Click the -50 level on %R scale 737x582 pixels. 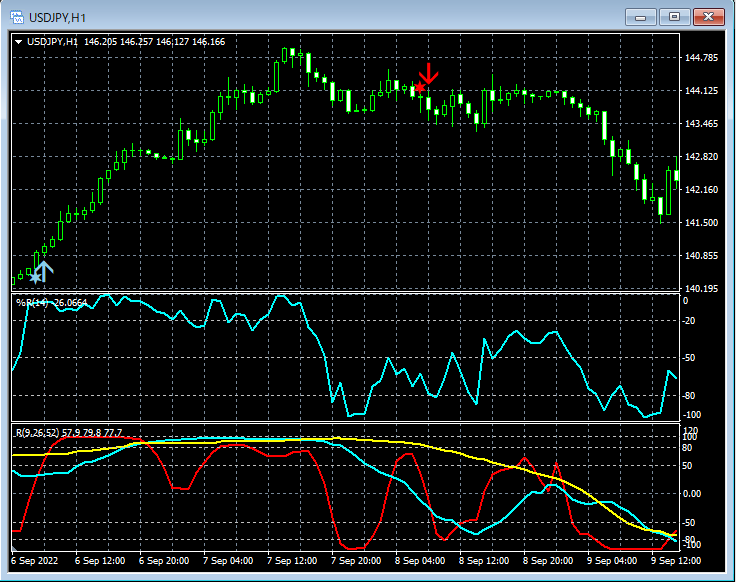(690, 358)
